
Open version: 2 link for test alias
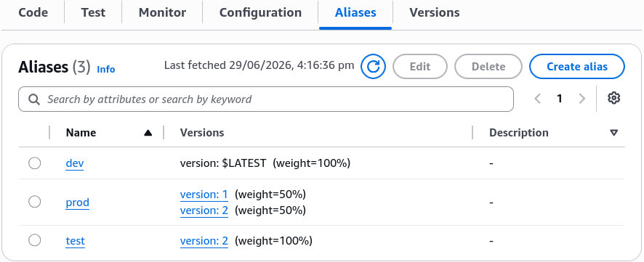tap(204, 241)
